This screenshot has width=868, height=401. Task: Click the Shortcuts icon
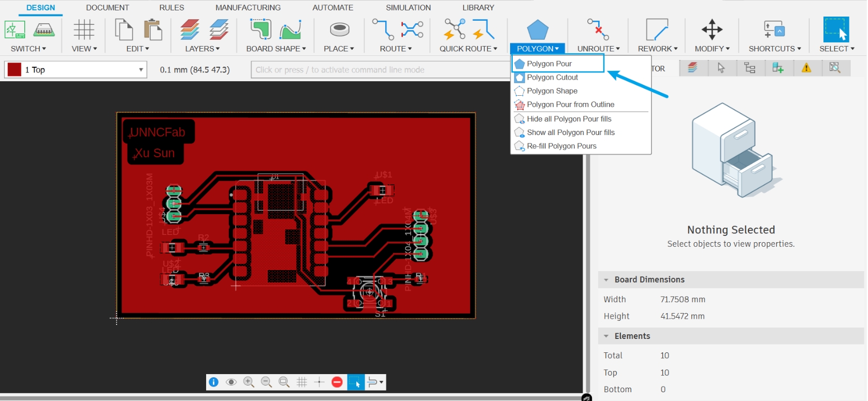click(774, 29)
